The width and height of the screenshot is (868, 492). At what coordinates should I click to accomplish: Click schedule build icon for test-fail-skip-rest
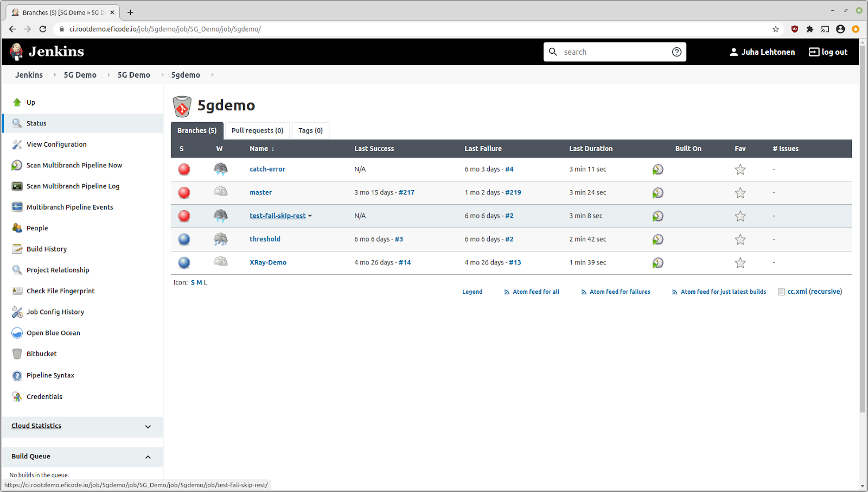click(658, 216)
